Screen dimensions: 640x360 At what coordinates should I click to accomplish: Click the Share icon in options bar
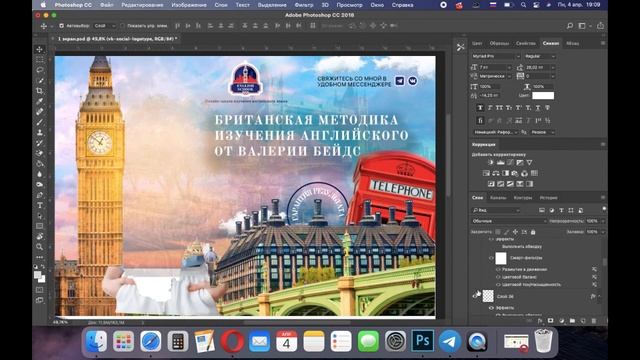(x=600, y=26)
